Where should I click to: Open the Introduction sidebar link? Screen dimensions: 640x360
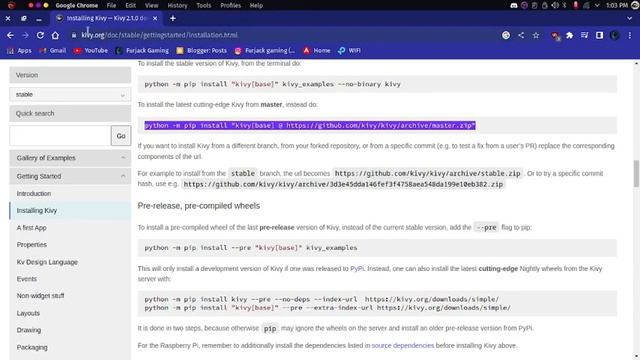34,193
